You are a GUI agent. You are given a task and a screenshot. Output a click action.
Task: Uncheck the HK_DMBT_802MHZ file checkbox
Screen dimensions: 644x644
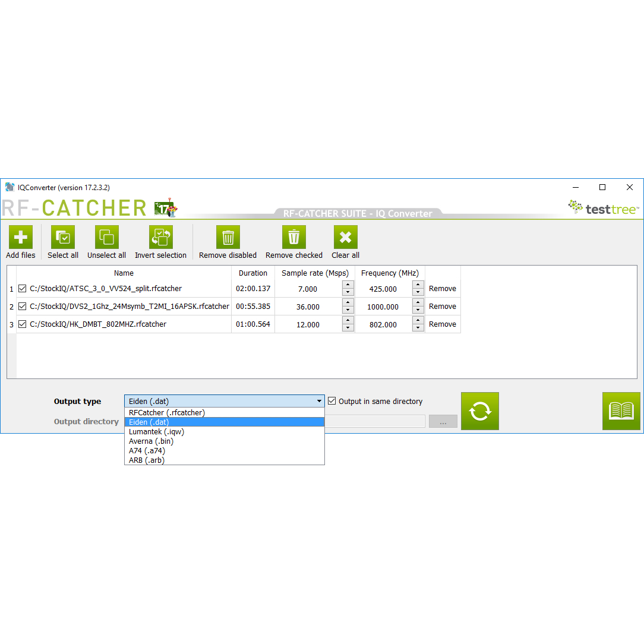point(23,324)
